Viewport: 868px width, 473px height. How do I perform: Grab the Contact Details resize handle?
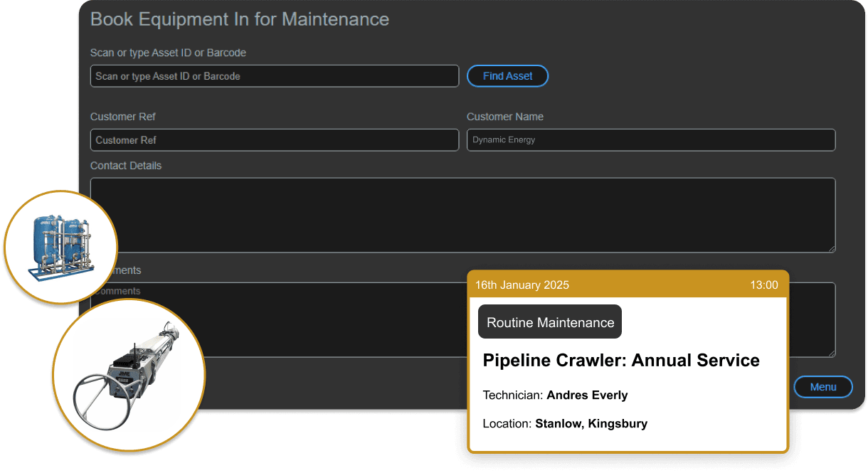point(831,248)
